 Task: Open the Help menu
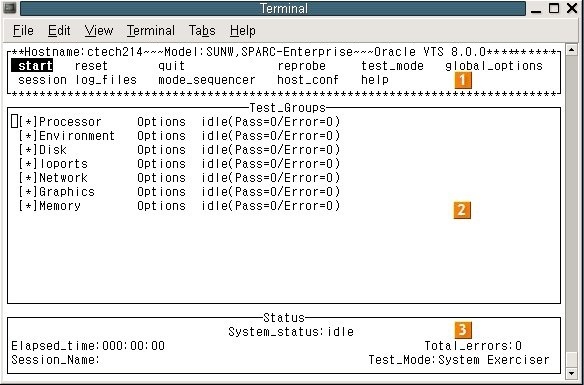tap(243, 31)
